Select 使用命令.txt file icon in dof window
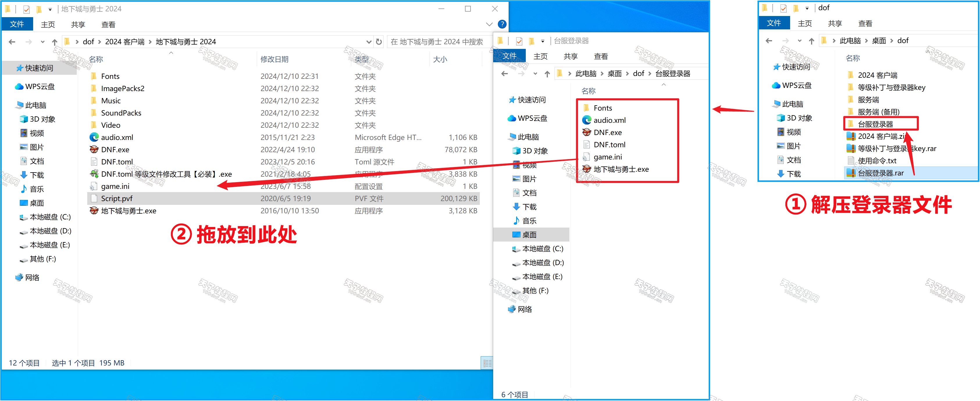This screenshot has width=980, height=401. point(851,161)
